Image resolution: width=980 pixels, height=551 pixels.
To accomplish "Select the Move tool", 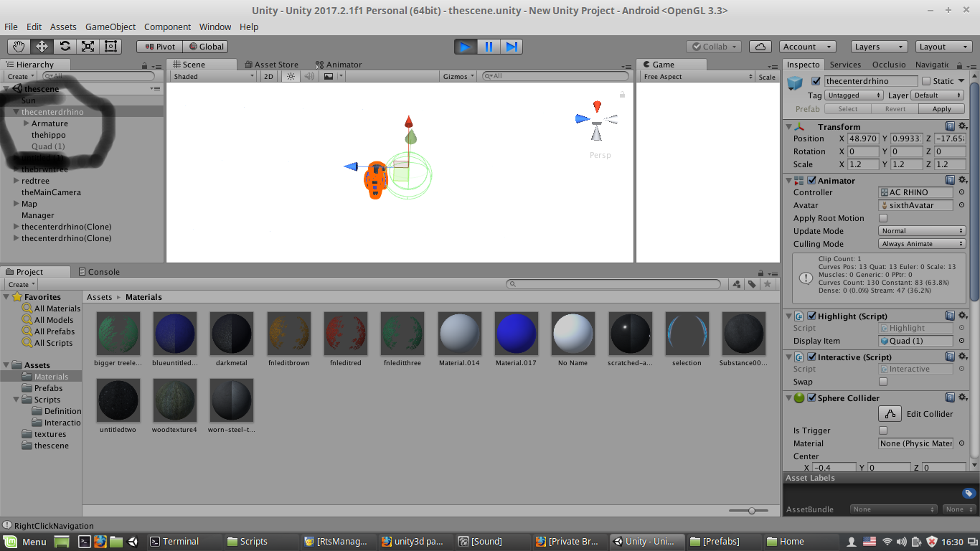I will (x=42, y=47).
